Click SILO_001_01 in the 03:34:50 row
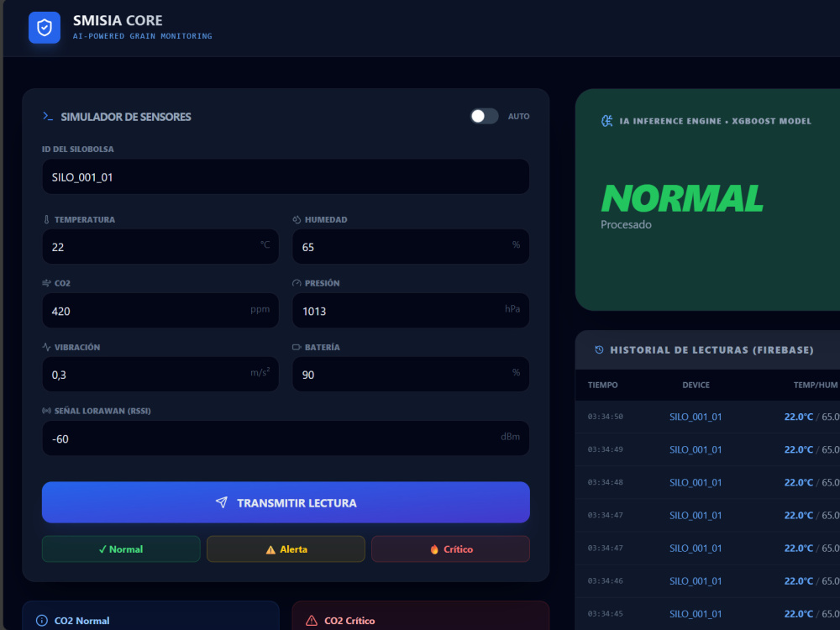Image resolution: width=840 pixels, height=630 pixels. [696, 417]
